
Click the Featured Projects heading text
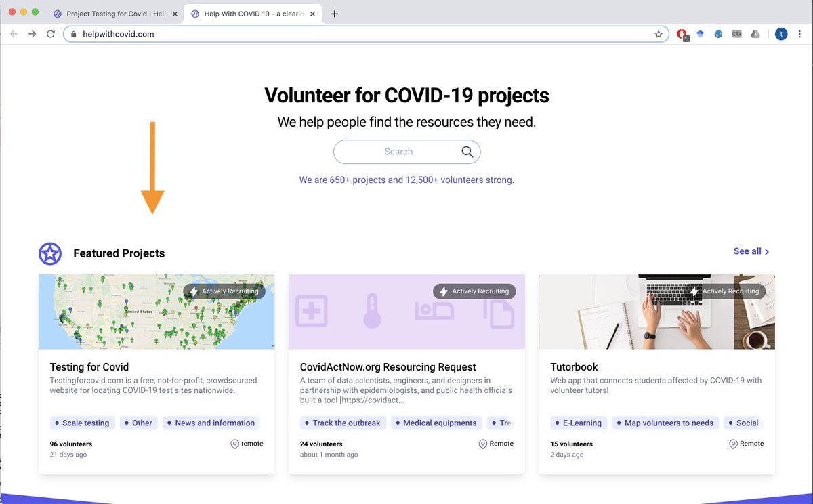point(119,253)
